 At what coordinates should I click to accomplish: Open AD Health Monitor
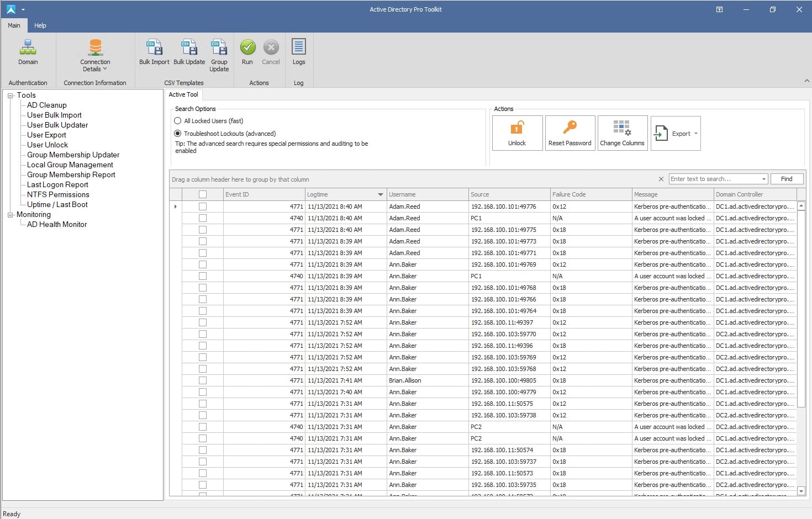pyautogui.click(x=57, y=224)
